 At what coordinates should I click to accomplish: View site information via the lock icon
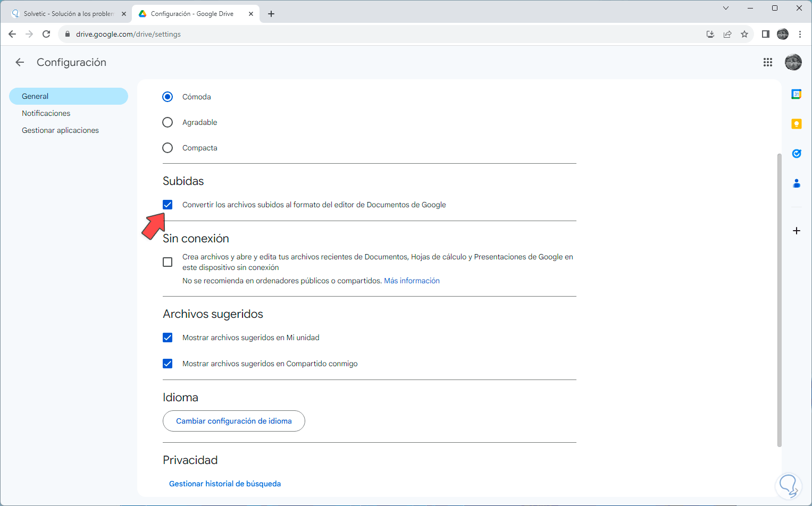pyautogui.click(x=67, y=34)
